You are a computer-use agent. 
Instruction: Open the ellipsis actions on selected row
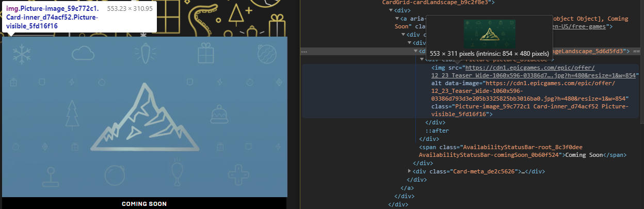[304, 52]
